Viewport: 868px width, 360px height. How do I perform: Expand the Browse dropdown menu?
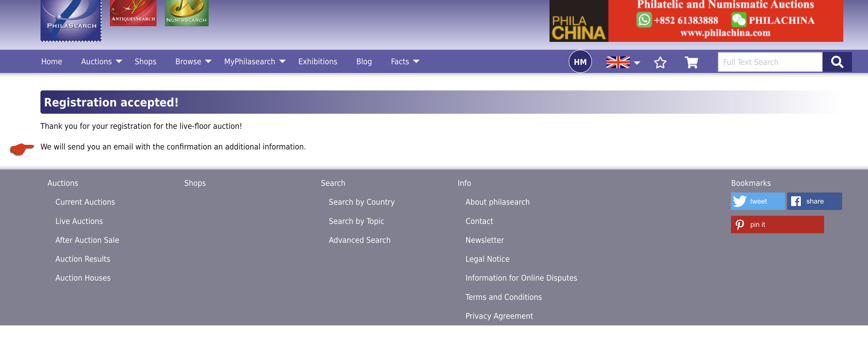193,62
